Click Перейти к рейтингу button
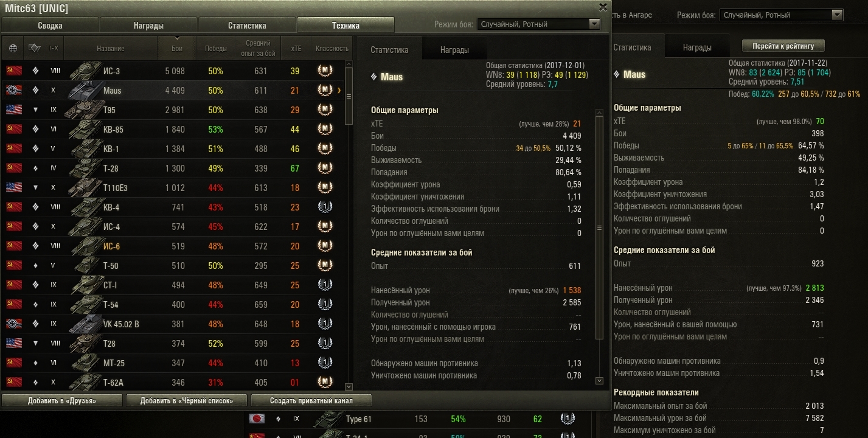 [x=783, y=46]
